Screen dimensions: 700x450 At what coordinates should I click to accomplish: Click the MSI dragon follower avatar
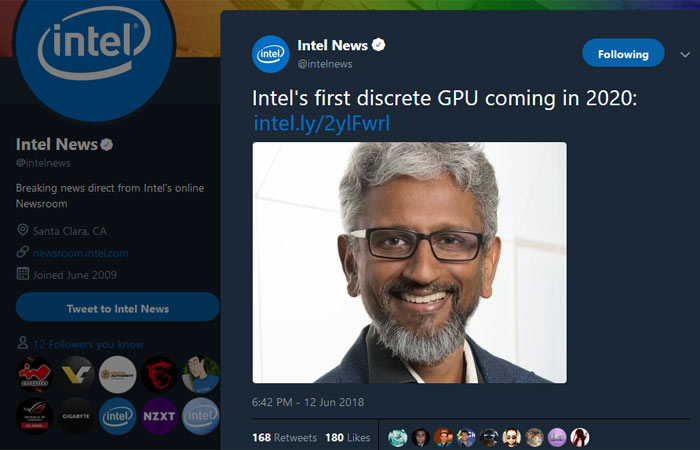(x=159, y=374)
